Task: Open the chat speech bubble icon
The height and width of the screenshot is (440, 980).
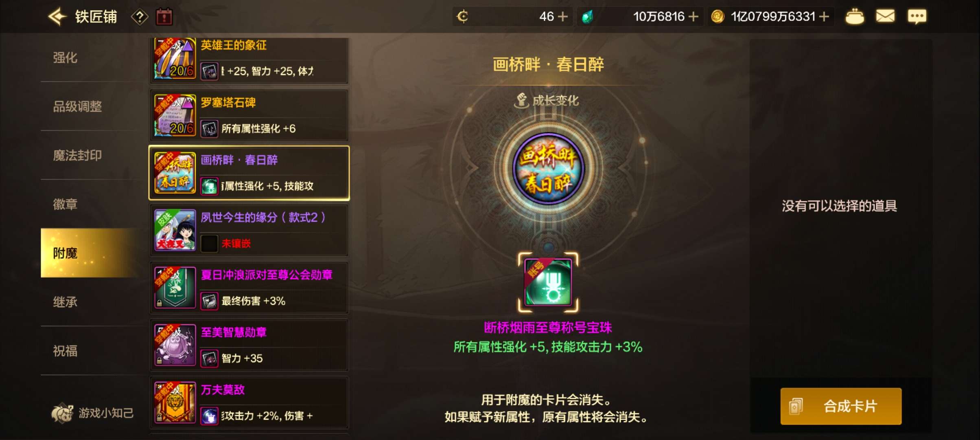Action: tap(917, 16)
